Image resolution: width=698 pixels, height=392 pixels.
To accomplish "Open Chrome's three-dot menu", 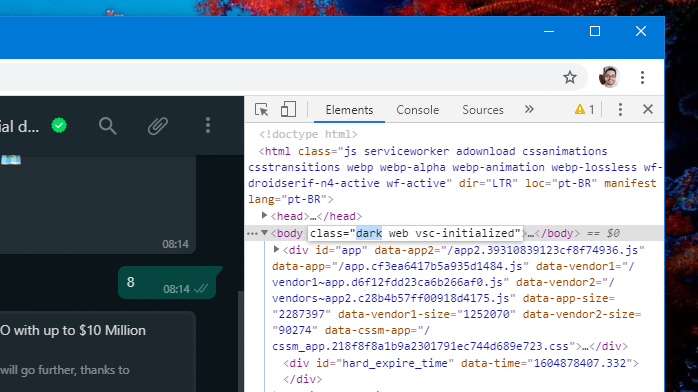I will pos(642,77).
